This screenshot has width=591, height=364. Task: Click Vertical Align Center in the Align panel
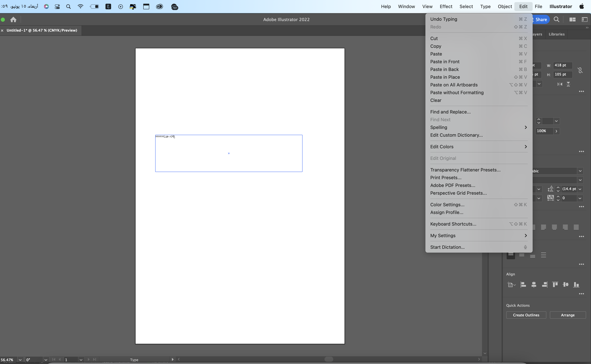pyautogui.click(x=566, y=285)
